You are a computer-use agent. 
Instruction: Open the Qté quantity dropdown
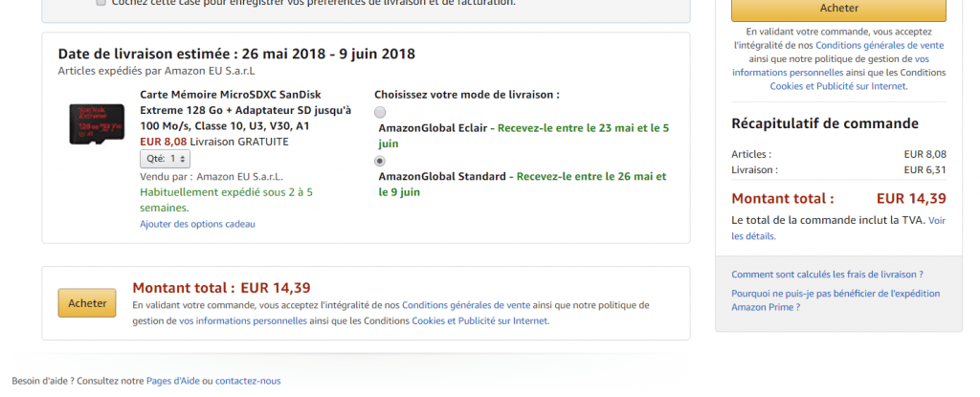(x=166, y=159)
